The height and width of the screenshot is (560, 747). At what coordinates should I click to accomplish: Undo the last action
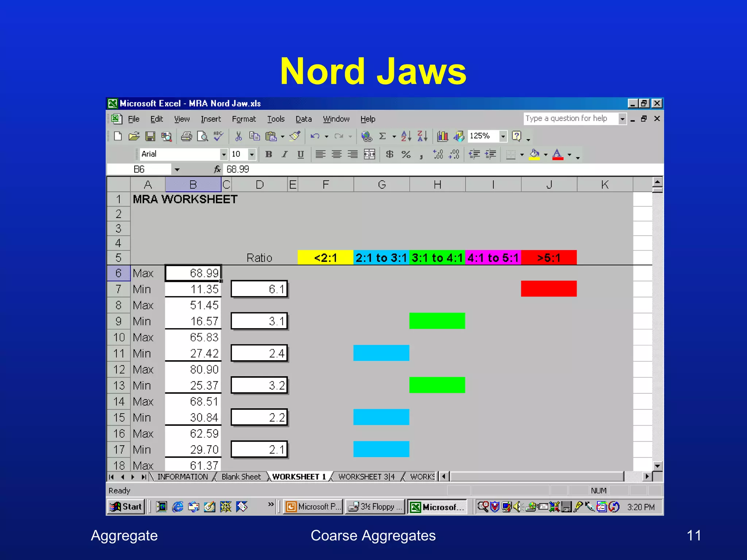tap(315, 136)
